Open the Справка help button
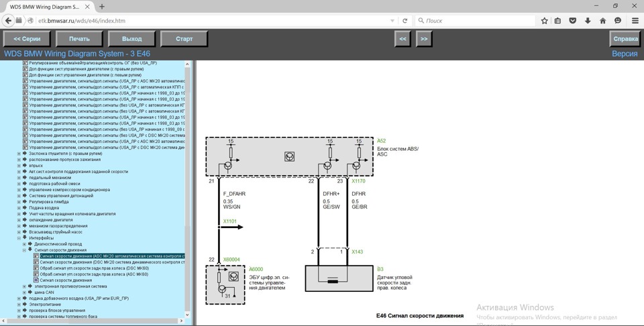Viewport: 644px width, 326px height. 625,39
